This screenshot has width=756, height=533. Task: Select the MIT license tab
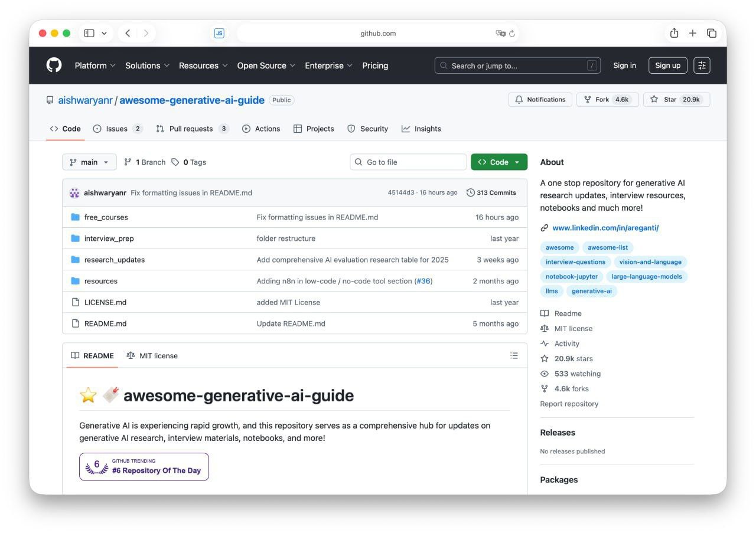[x=152, y=356]
